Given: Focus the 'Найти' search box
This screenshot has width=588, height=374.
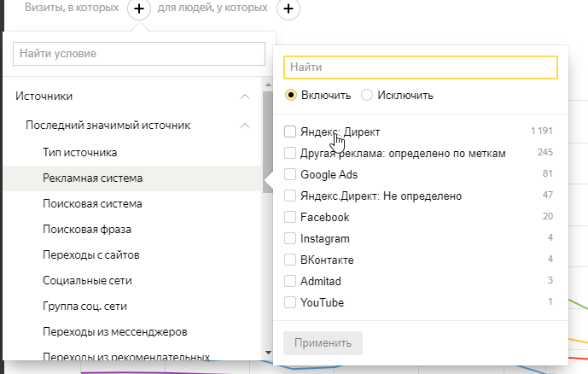Looking at the screenshot, I should click(421, 67).
